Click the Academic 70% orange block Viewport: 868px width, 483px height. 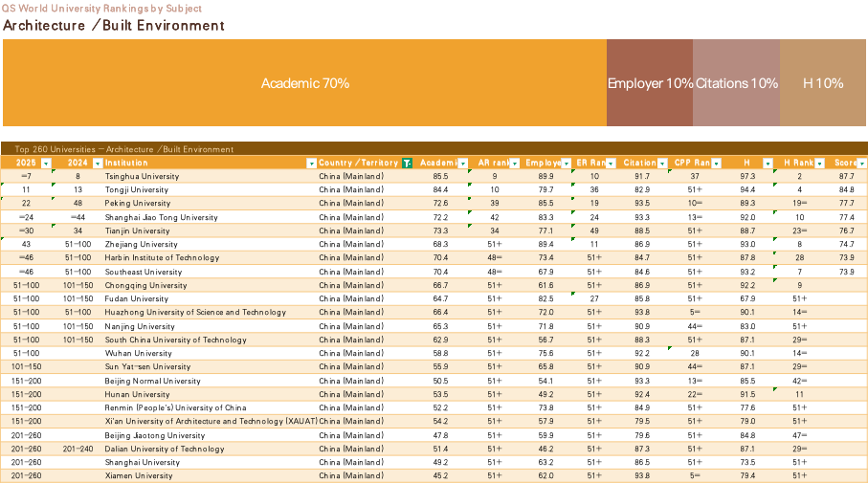click(304, 83)
